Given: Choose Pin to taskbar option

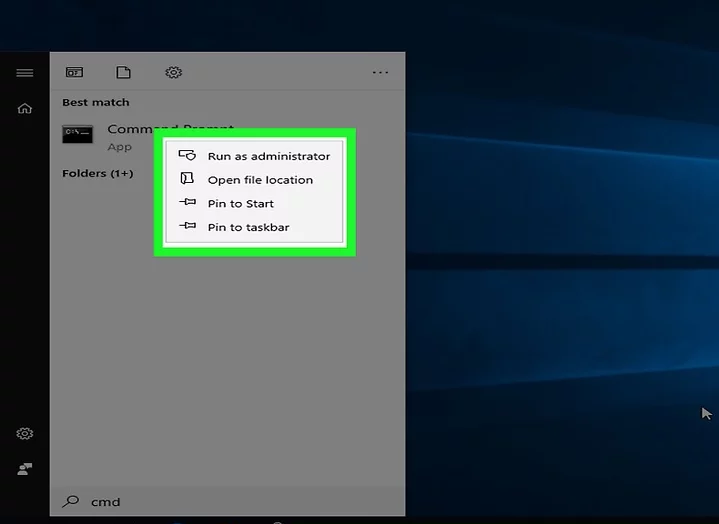Looking at the screenshot, I should [248, 228].
